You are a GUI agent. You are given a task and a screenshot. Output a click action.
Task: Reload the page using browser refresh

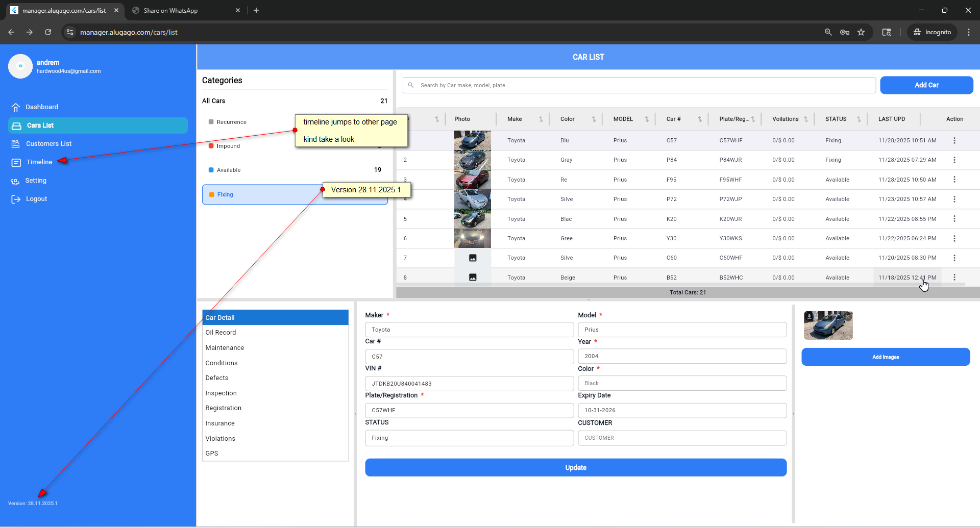click(x=48, y=32)
